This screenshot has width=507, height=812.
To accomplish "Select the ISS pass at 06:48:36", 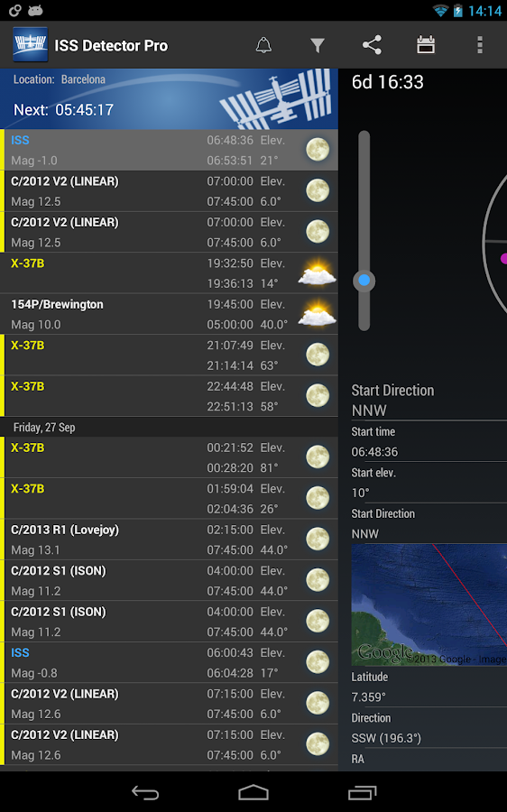I will click(169, 150).
